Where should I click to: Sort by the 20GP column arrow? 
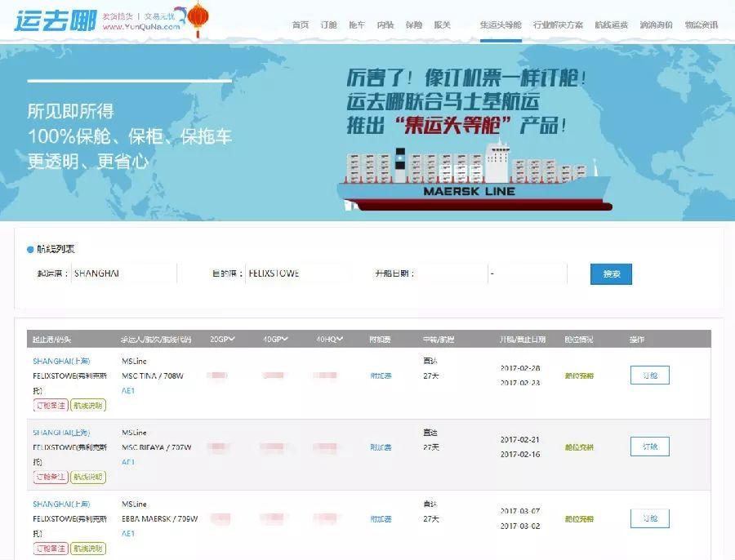(232, 339)
